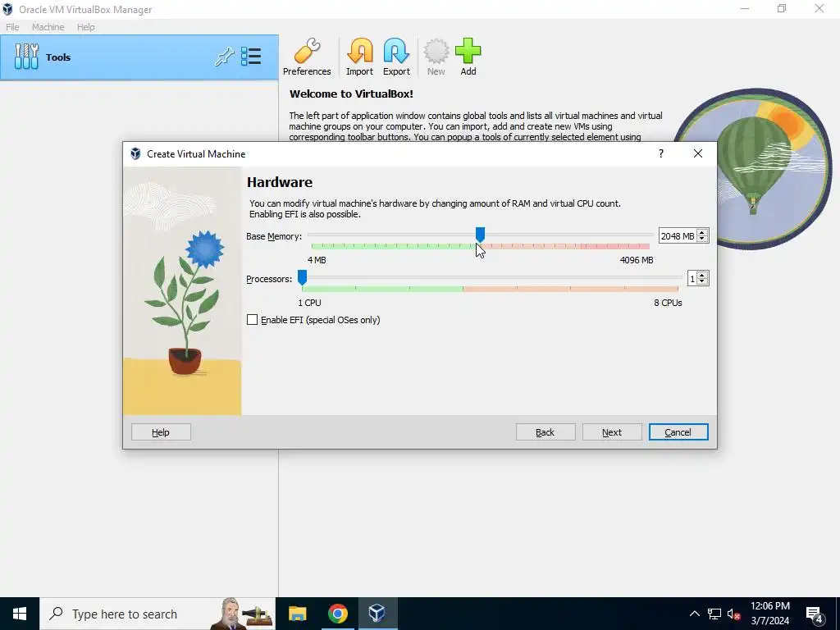The height and width of the screenshot is (630, 840).
Task: Open the Machine menu
Action: click(x=48, y=27)
